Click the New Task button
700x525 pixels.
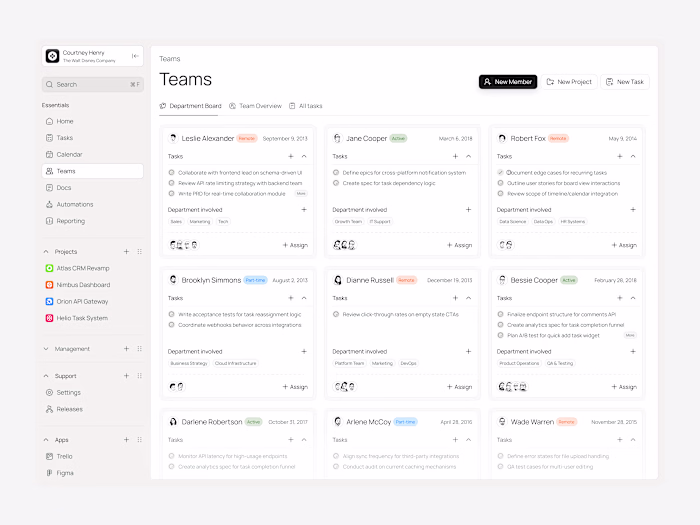625,82
